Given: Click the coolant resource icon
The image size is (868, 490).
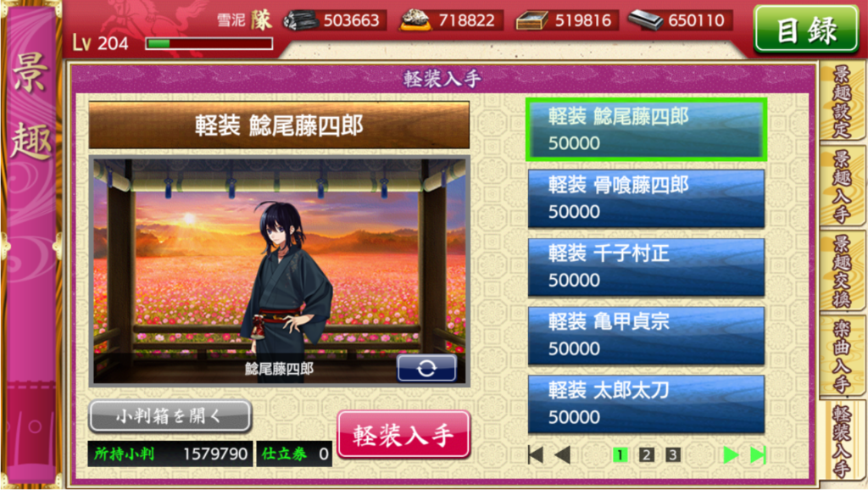Looking at the screenshot, I should [x=531, y=21].
